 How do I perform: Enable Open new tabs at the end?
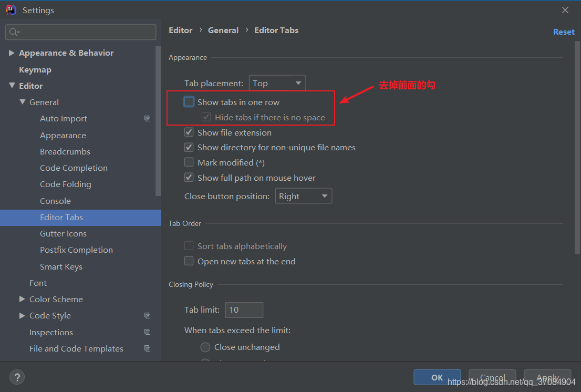(189, 261)
